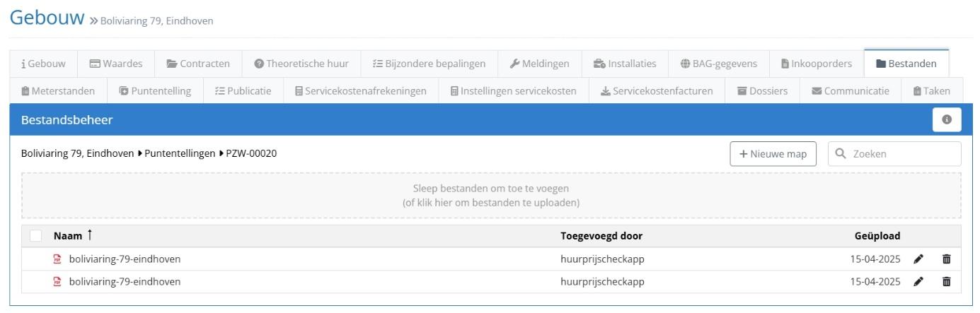
Task: Toggle the Naam column sort arrow
Action: 90,236
